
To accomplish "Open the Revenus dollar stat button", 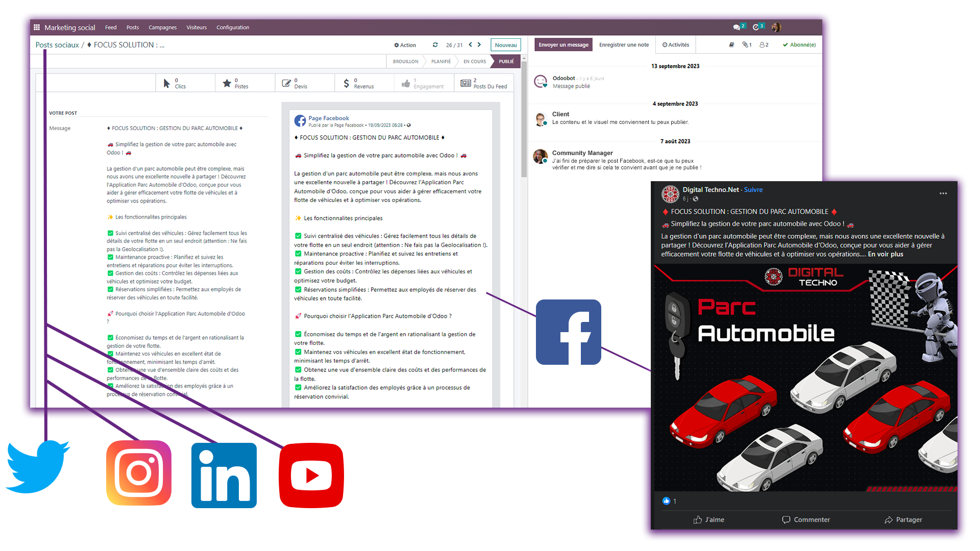I will tap(364, 83).
